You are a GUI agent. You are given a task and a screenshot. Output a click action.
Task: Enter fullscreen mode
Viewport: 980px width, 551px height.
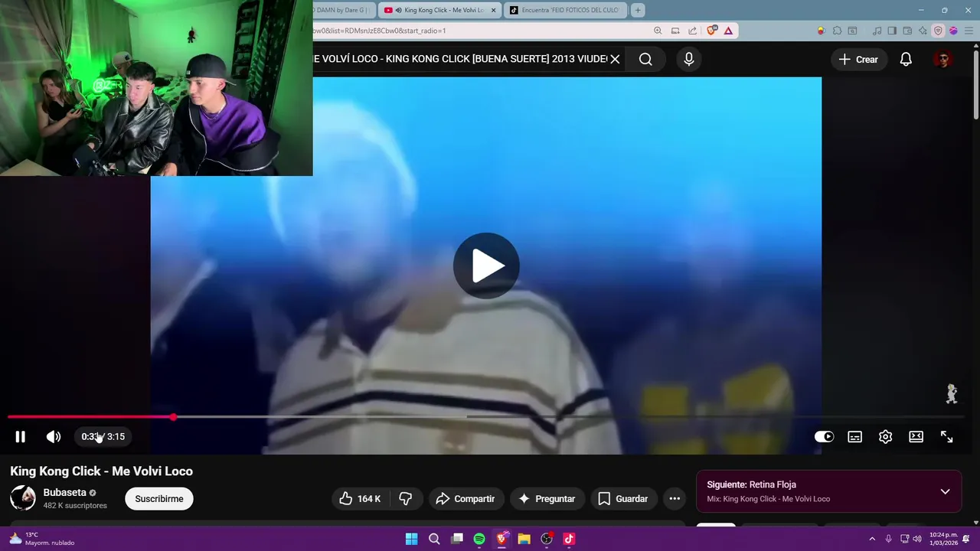tap(947, 437)
